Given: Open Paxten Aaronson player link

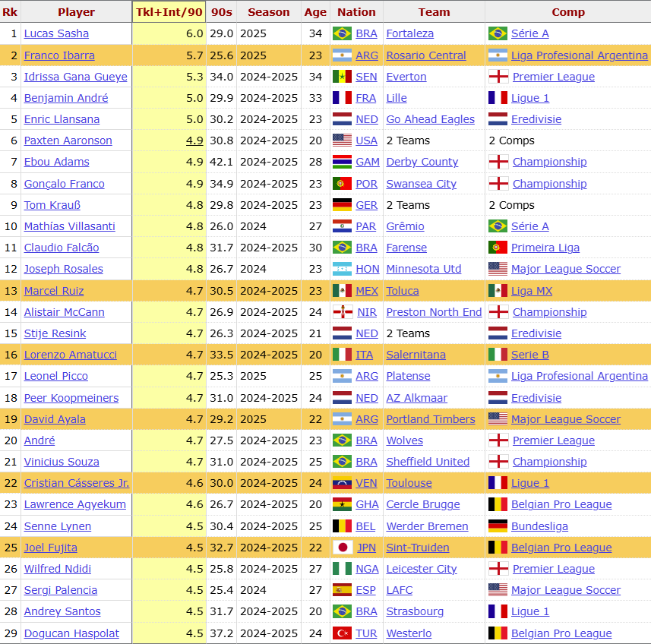Looking at the screenshot, I should [x=68, y=140].
